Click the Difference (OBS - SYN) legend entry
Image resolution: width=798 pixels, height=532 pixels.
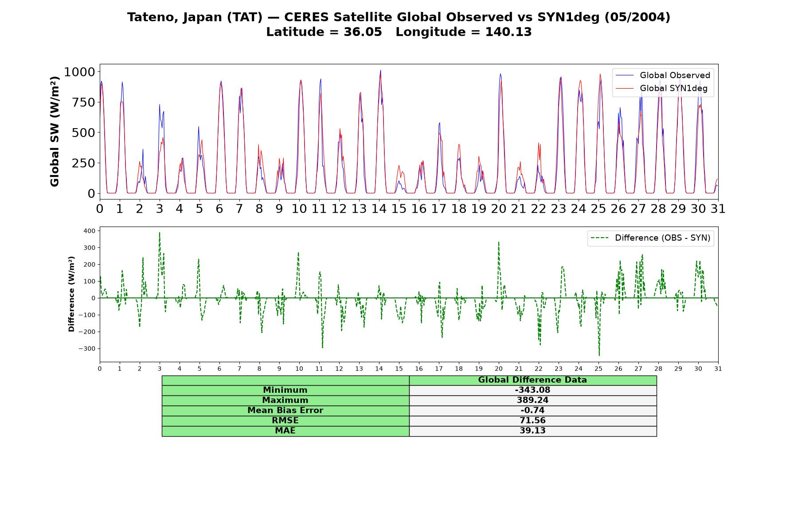tap(651, 238)
